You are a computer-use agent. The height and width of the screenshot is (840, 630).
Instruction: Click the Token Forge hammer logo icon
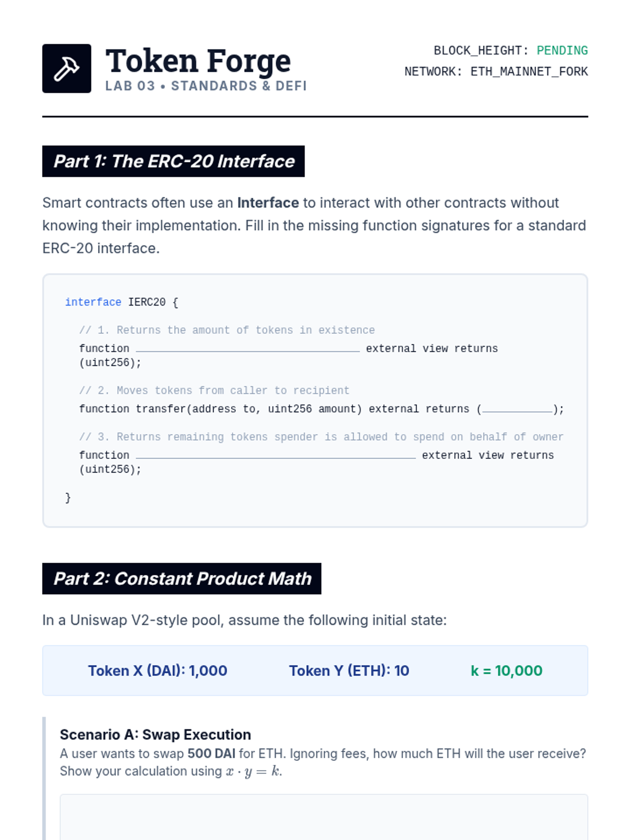tap(67, 69)
